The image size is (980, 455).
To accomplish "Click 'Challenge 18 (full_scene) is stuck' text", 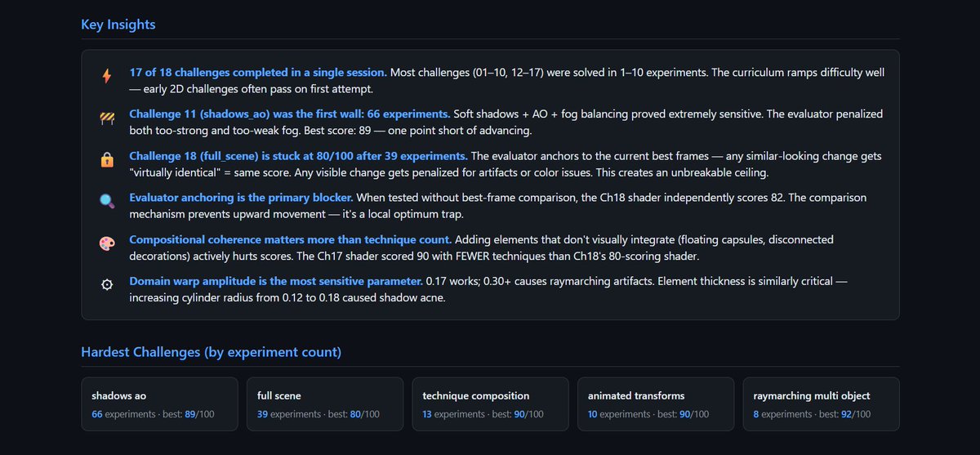I will tap(298, 156).
